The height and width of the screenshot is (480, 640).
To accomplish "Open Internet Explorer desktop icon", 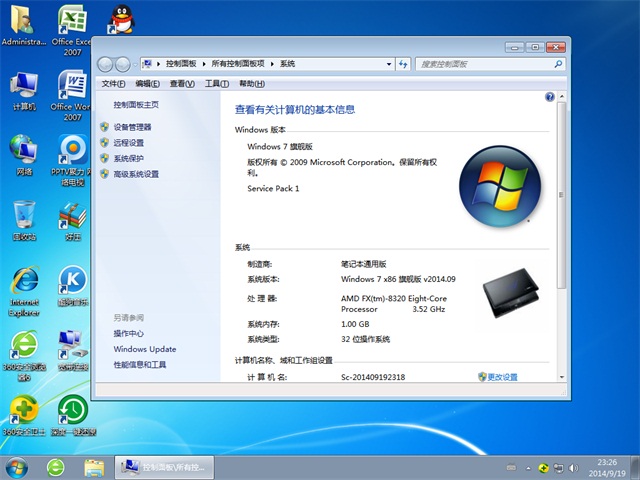I will [24, 291].
